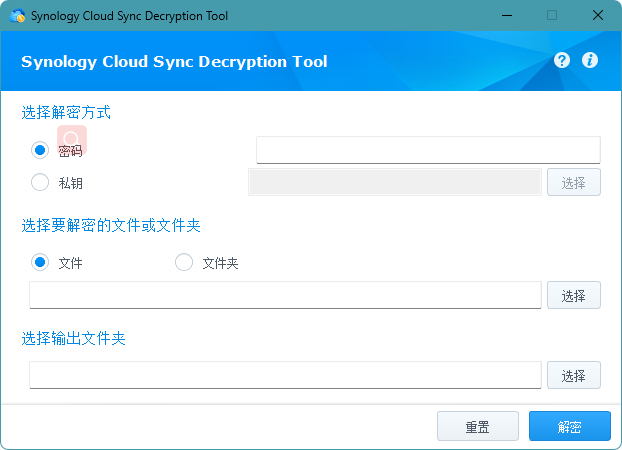Focus the file-to-decrypt path field
622x450 pixels.
[285, 295]
